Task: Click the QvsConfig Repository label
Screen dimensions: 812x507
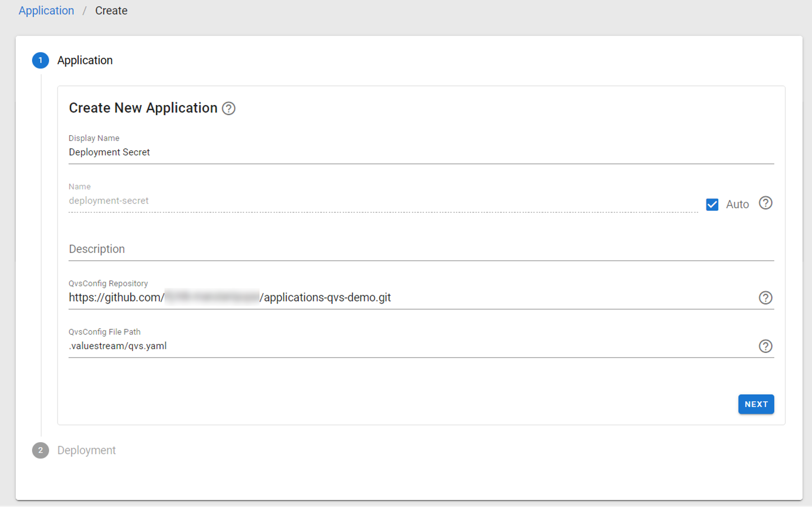Action: [x=108, y=283]
